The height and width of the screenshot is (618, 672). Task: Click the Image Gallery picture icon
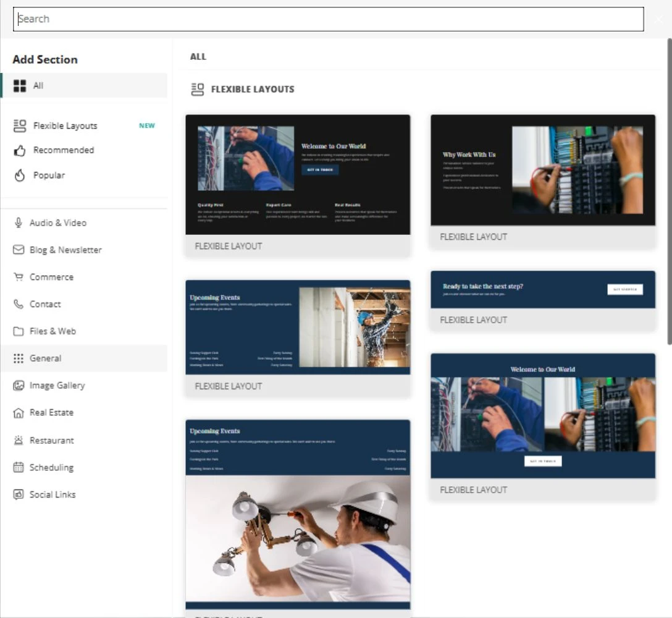[x=19, y=385]
